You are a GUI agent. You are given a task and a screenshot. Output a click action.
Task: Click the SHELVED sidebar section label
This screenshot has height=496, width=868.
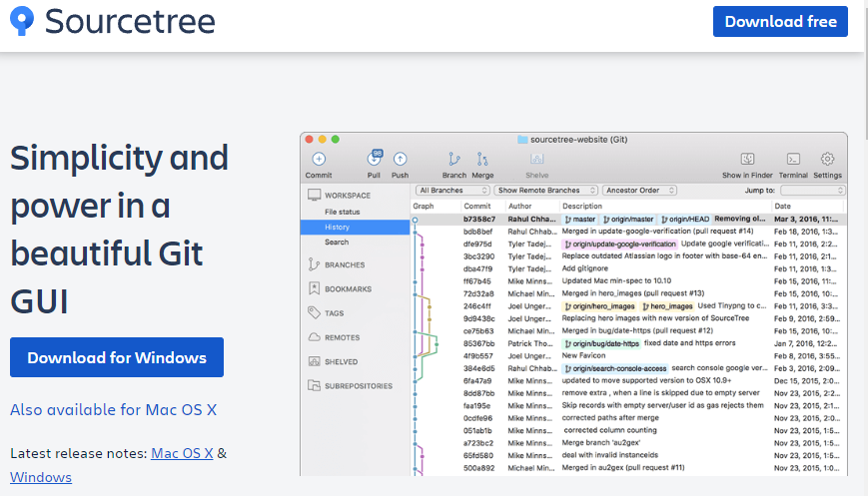[341, 361]
